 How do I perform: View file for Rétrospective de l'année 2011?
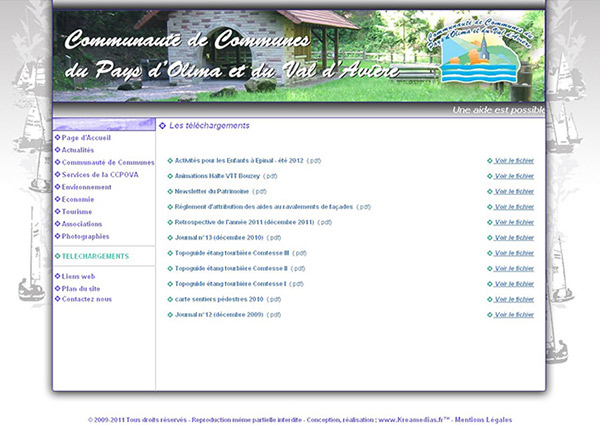514,222
